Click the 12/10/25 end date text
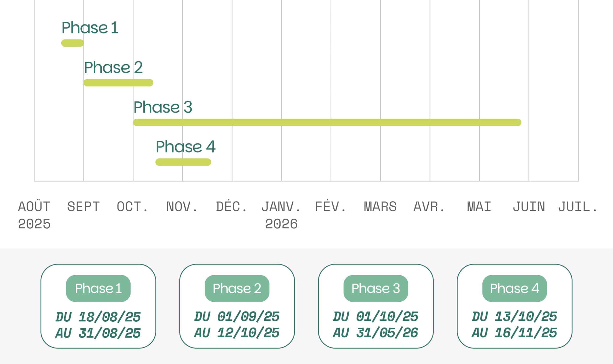The height and width of the screenshot is (364, 613). (x=248, y=333)
